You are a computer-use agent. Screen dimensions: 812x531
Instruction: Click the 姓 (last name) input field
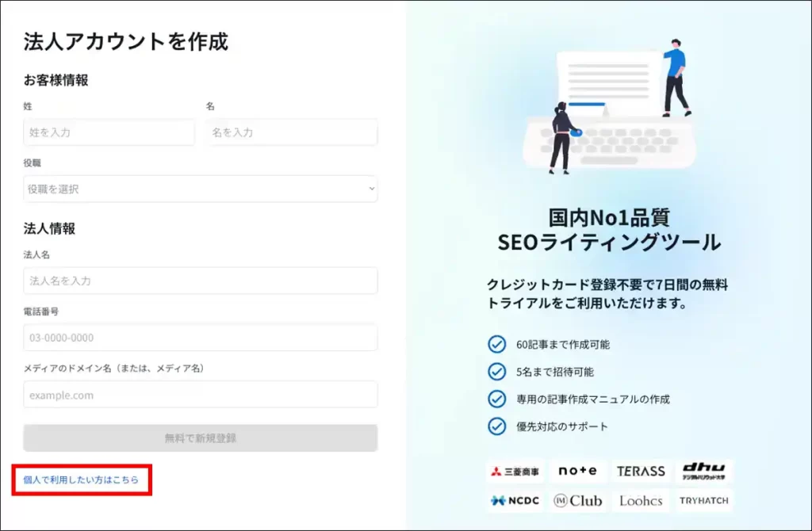click(x=109, y=132)
